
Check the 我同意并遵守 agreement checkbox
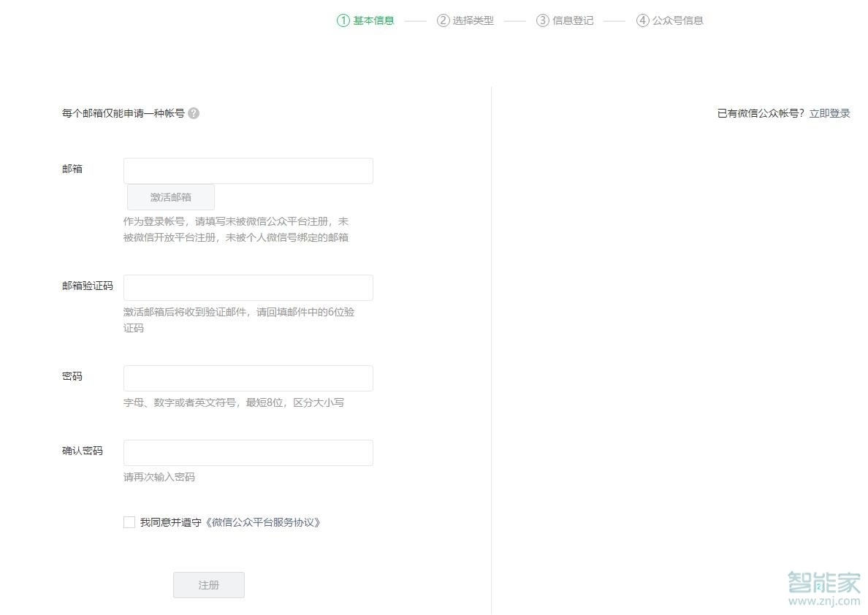tap(129, 522)
